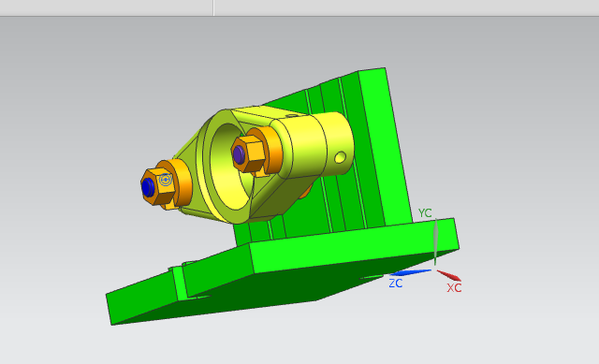This screenshot has width=599, height=364.
Task: Click the small notch block on base plate
Action: [178, 283]
